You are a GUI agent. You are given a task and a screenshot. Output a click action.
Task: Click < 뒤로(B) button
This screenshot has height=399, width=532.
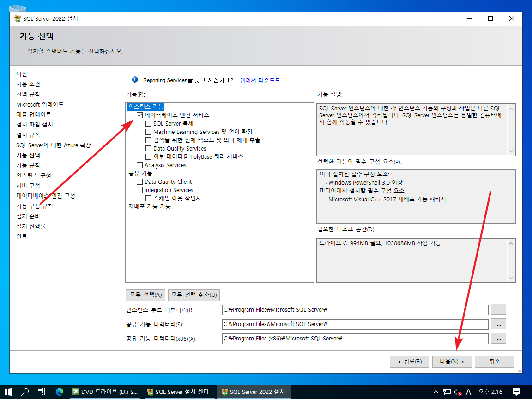(410, 361)
